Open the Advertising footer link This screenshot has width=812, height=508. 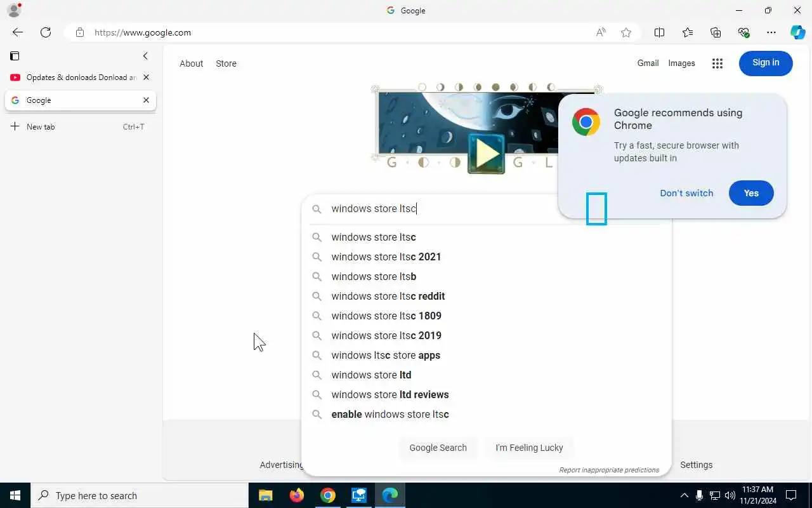(x=281, y=465)
